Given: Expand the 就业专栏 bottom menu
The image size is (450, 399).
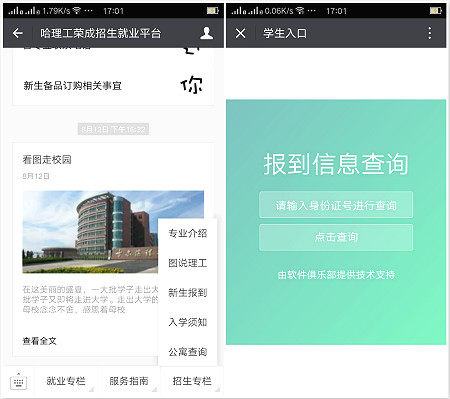Looking at the screenshot, I should (x=66, y=381).
